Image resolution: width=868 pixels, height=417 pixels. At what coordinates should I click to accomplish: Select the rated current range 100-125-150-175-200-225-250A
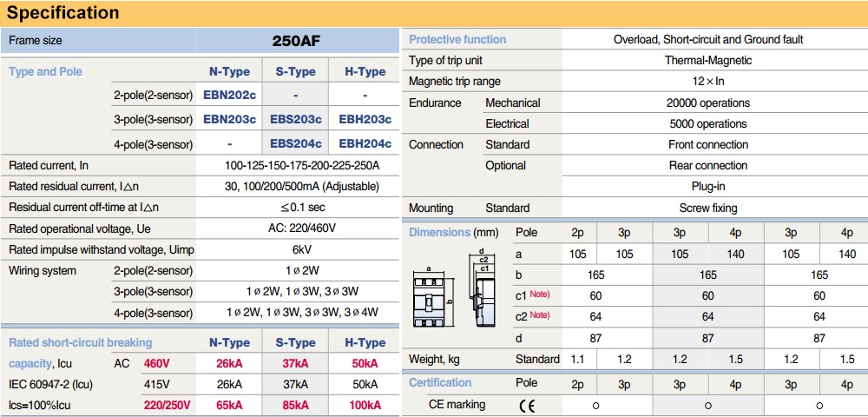(302, 166)
